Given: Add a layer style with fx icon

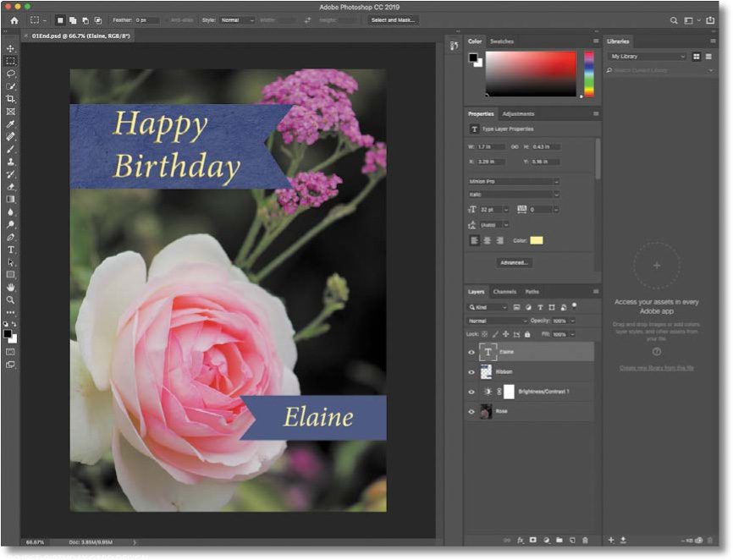Looking at the screenshot, I should point(521,539).
